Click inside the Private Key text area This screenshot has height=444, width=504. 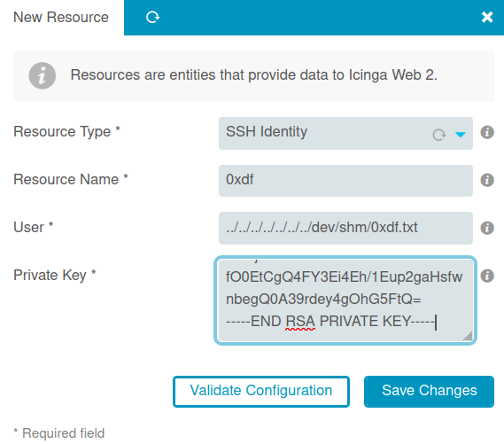(345, 300)
